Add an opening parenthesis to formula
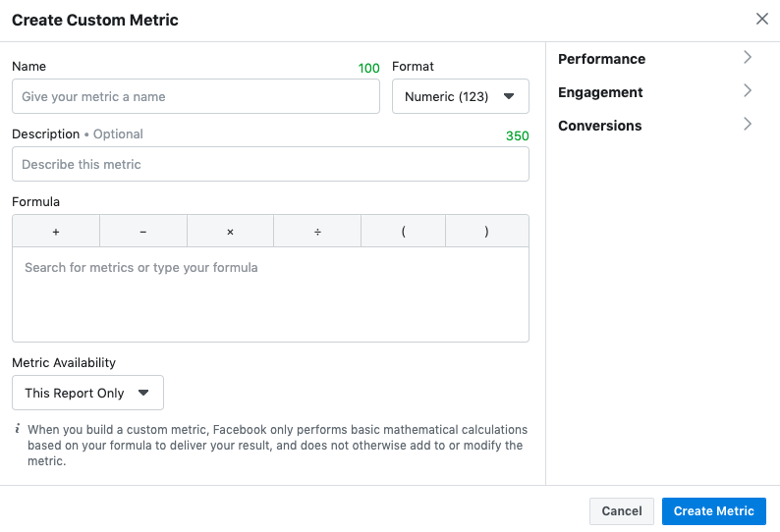This screenshot has width=780, height=532. 404,232
